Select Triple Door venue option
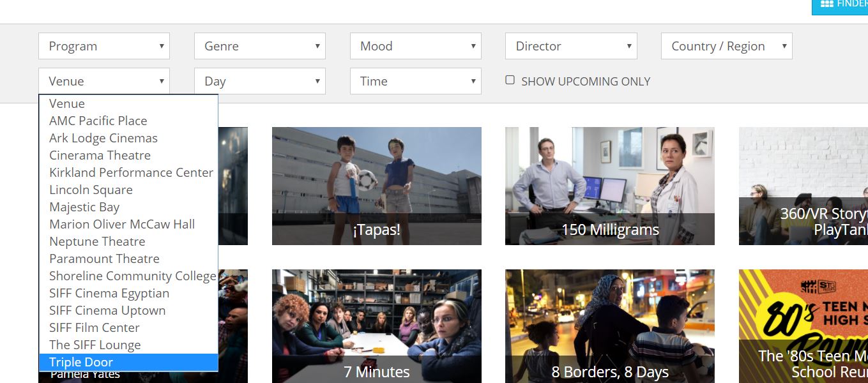Viewport: 868px width, 383px height. pos(128,362)
